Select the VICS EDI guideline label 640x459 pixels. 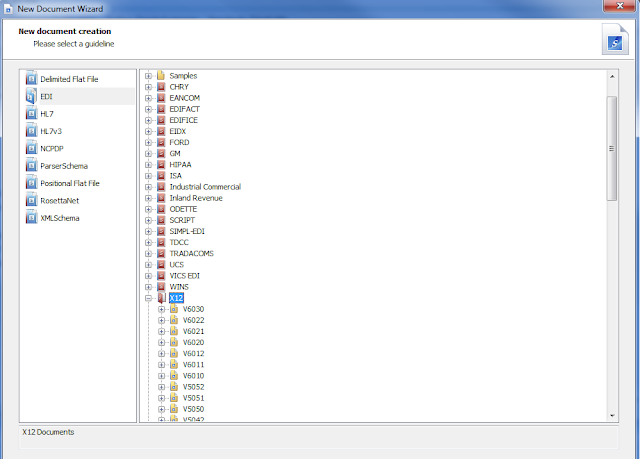184,276
